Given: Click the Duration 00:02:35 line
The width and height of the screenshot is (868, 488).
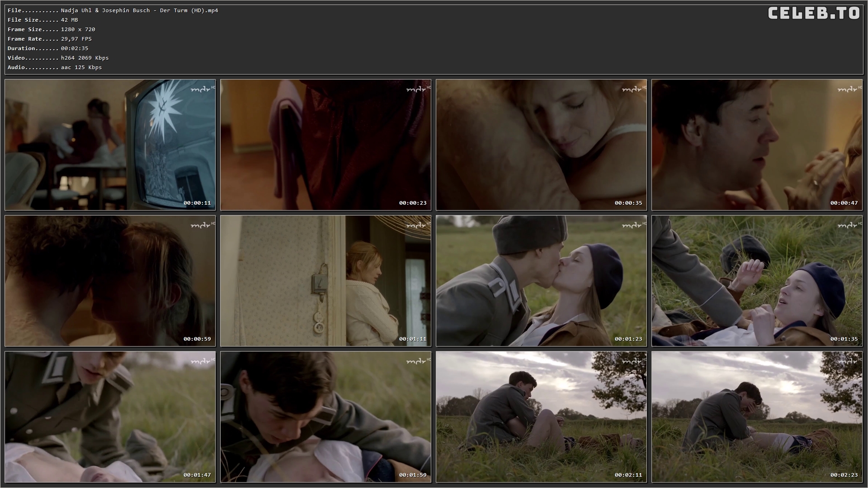Looking at the screenshot, I should coord(48,48).
